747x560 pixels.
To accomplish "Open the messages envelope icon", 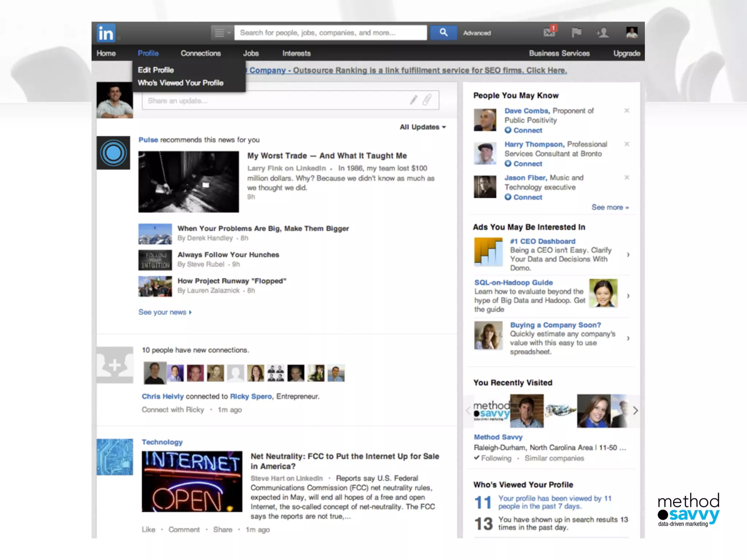I will pos(549,32).
